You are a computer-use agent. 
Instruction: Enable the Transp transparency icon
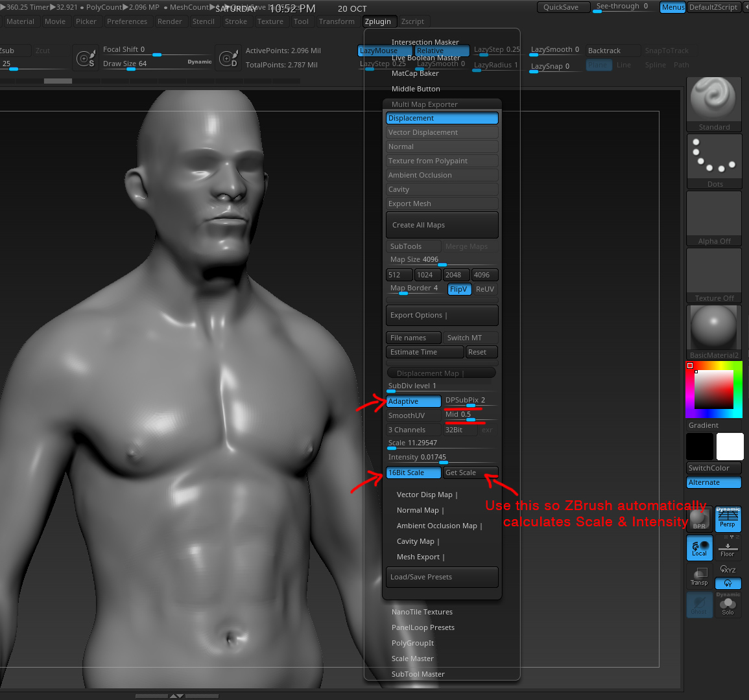(x=700, y=576)
